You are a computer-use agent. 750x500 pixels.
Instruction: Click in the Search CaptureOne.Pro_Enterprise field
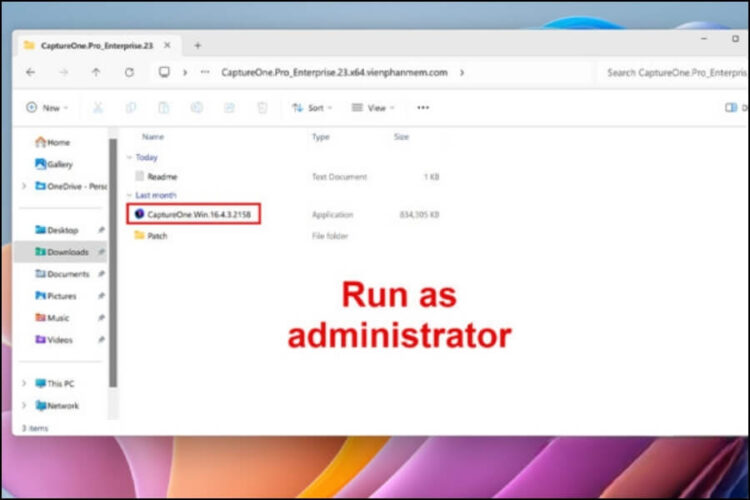point(674,73)
